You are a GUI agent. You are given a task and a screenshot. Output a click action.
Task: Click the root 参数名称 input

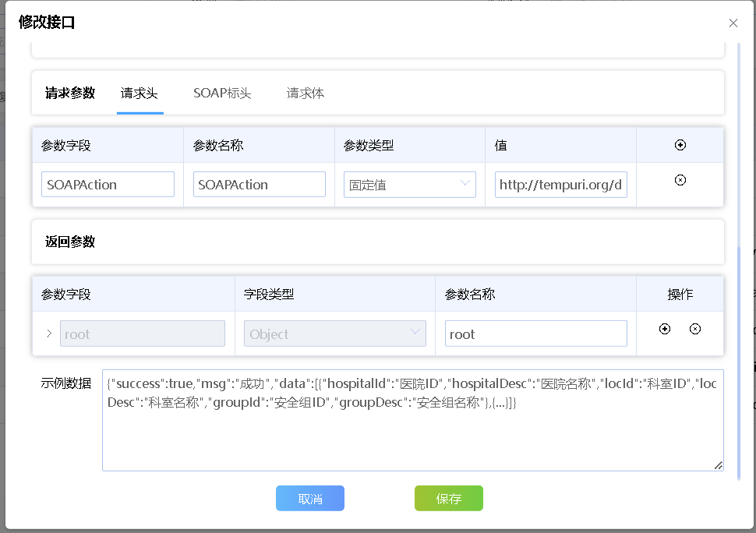pyautogui.click(x=535, y=333)
